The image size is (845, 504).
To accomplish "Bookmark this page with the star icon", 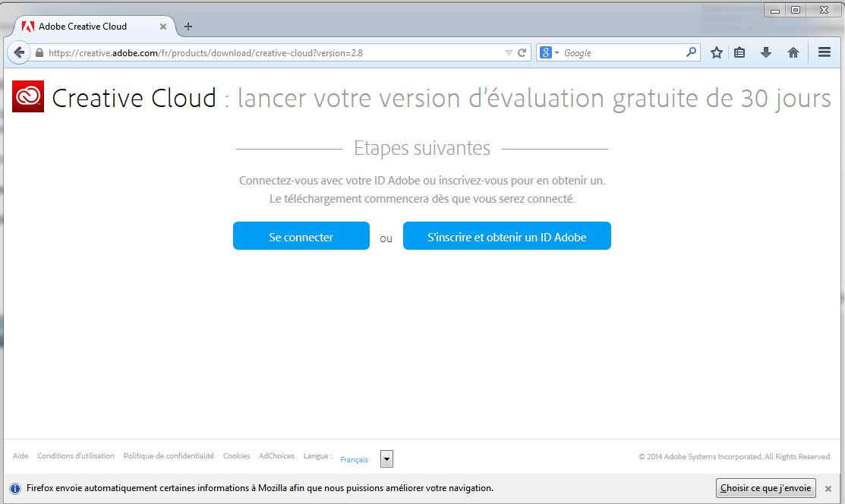I will [716, 53].
